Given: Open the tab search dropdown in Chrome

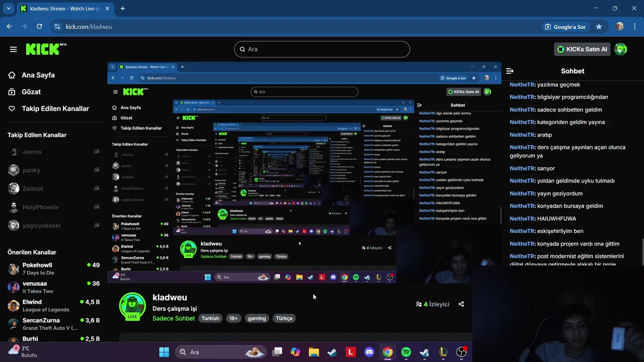Looking at the screenshot, I should 9,9.
